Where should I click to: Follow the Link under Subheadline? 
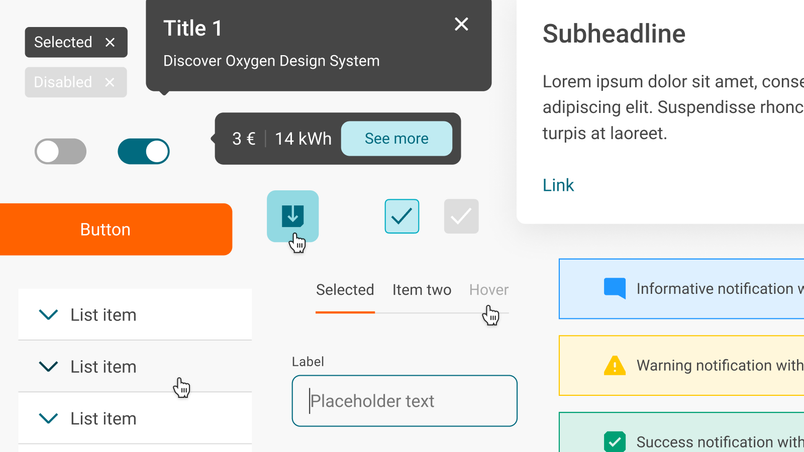558,185
